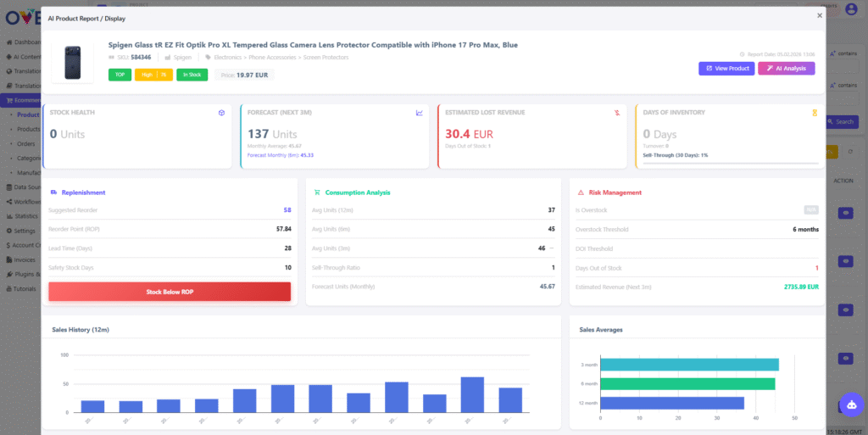Click the Estimated Lost Revenue icon
This screenshot has height=435, width=868.
pyautogui.click(x=617, y=112)
